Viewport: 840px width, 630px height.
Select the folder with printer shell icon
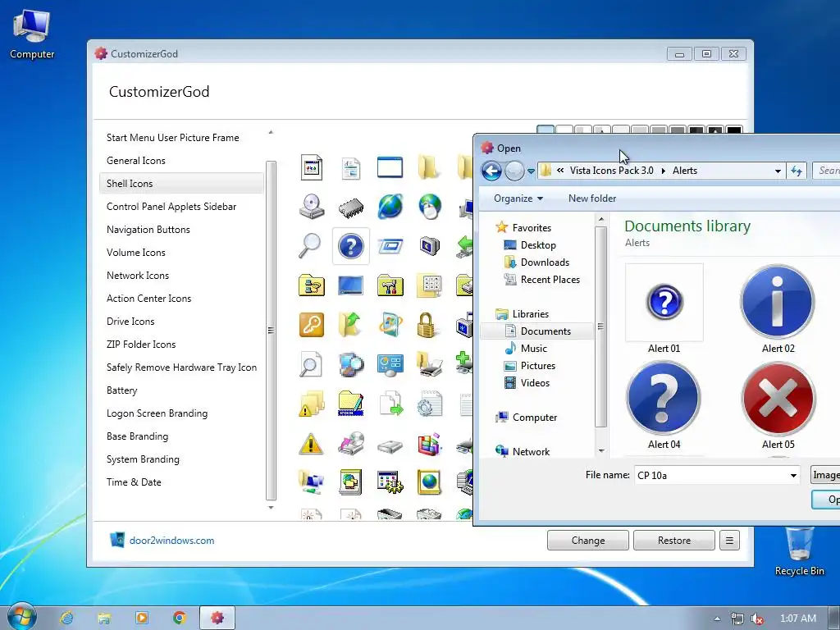click(430, 364)
